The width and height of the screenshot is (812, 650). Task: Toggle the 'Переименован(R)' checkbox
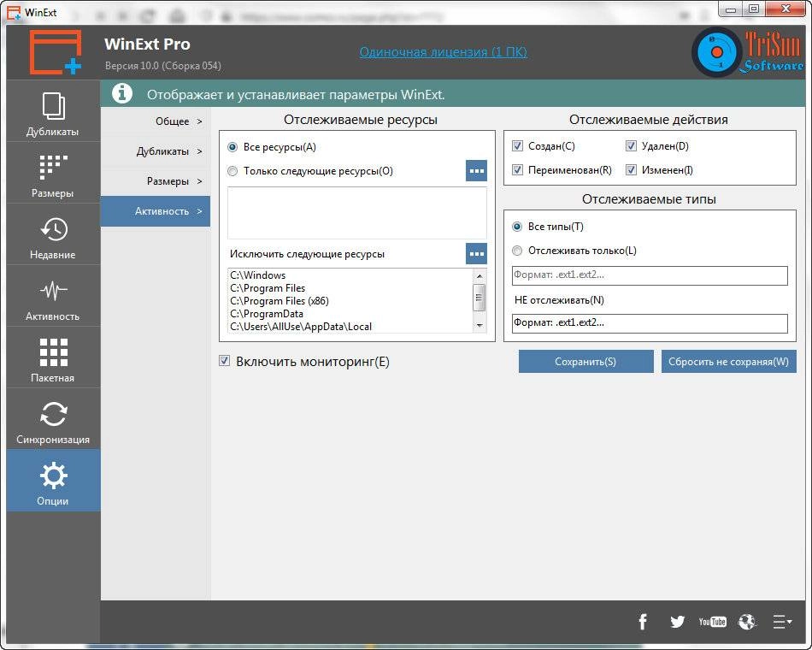tap(517, 169)
